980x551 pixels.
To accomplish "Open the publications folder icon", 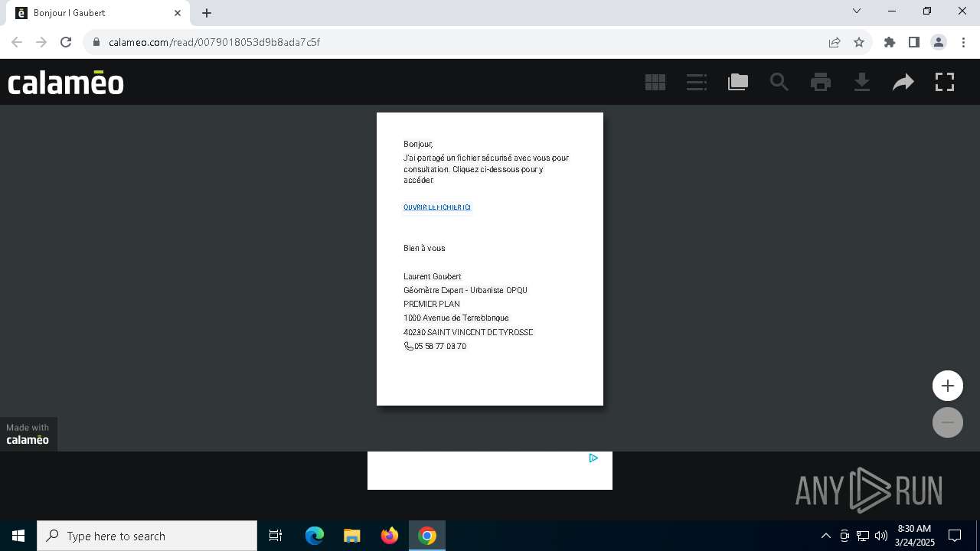I will point(738,82).
